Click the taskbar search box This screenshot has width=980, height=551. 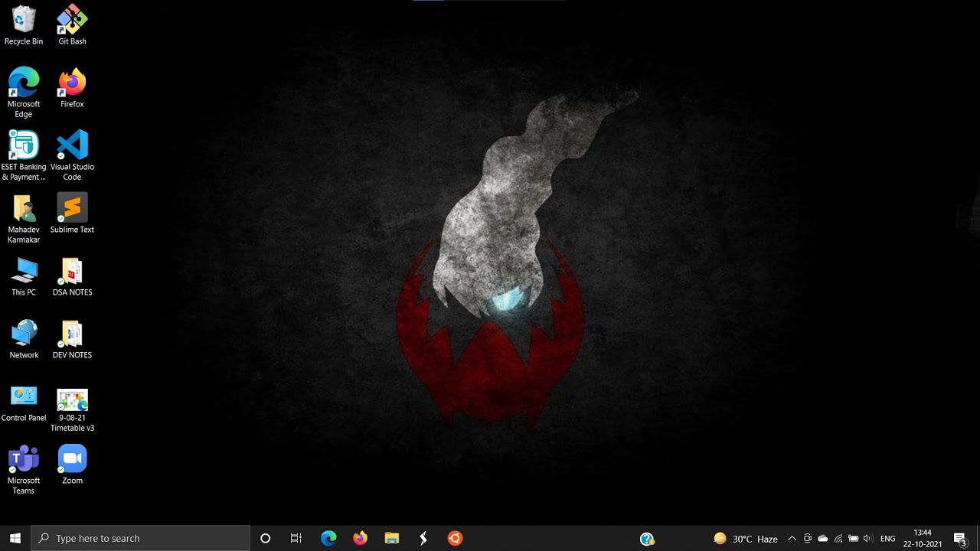point(141,538)
